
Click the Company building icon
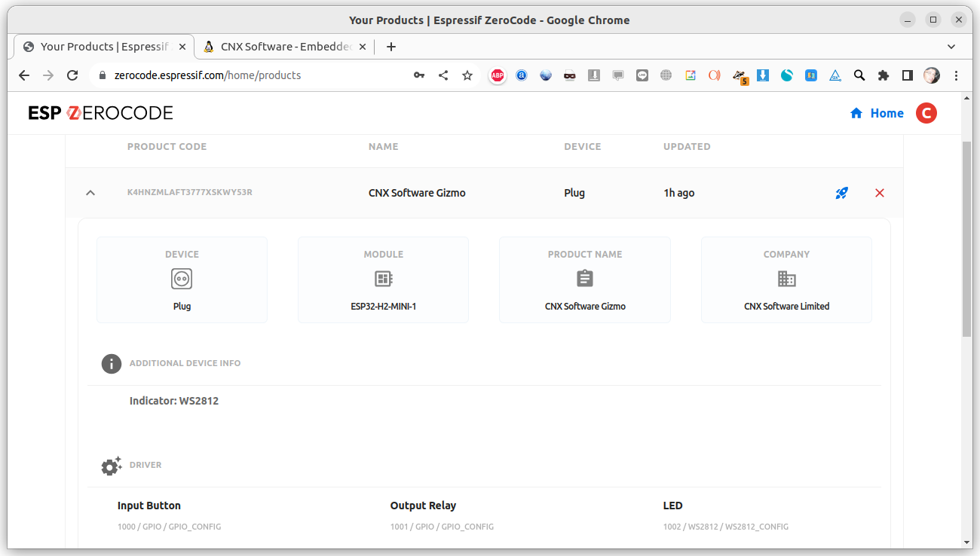click(x=787, y=279)
